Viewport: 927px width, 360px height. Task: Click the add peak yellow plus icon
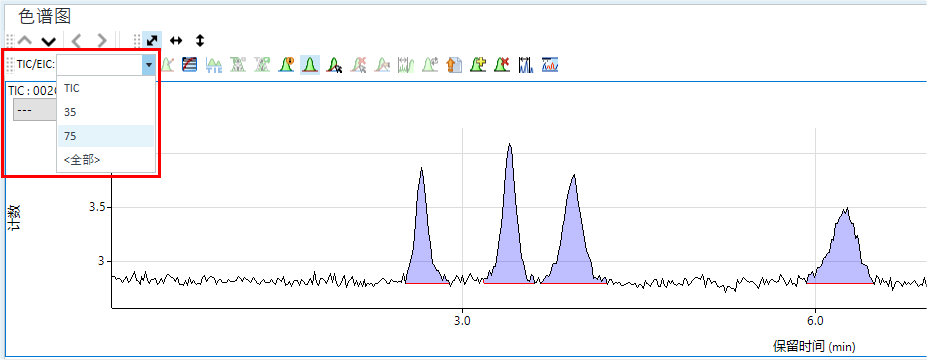coord(478,64)
